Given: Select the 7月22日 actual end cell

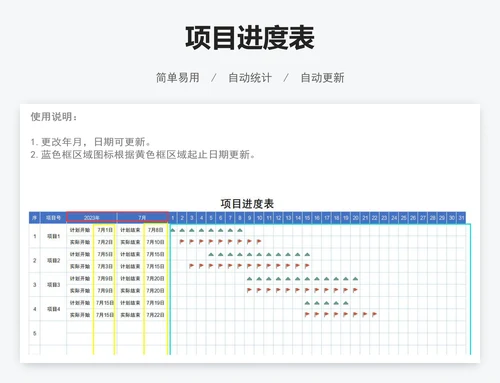Looking at the screenshot, I should point(156,315).
